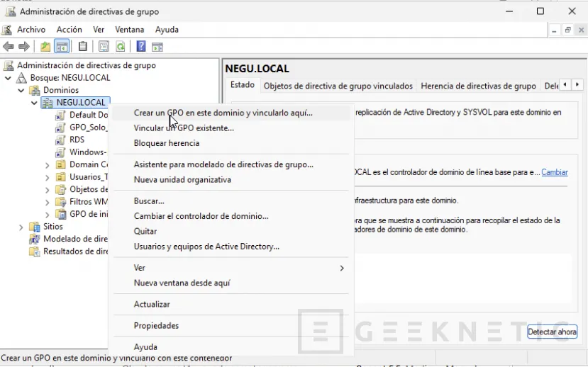
Task: Open the Ver menu in the menu bar
Action: 99,30
